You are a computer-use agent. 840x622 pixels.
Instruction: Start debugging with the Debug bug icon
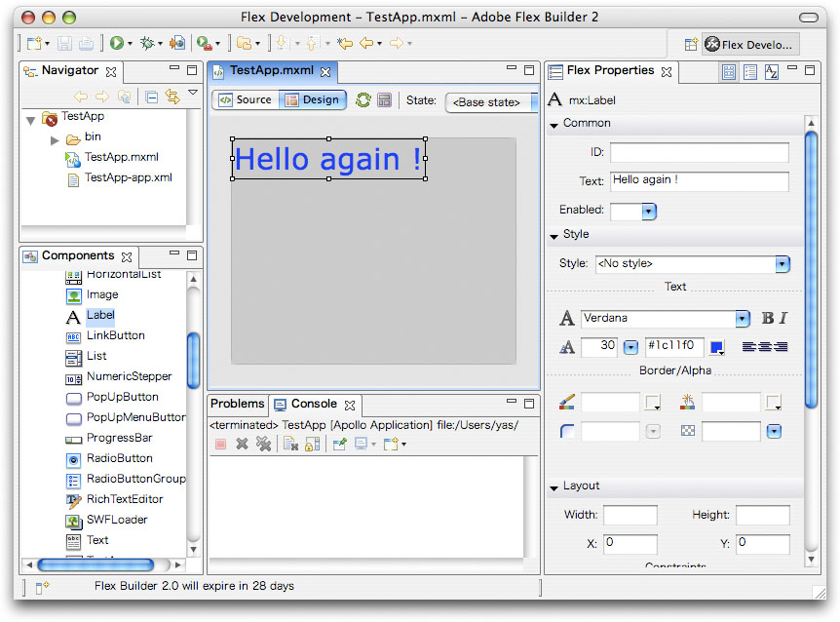(147, 43)
